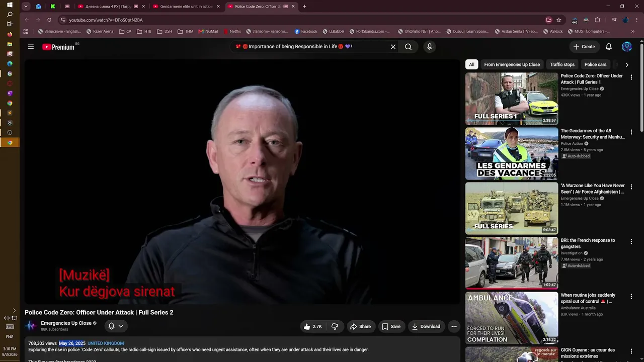Clear the YouTube search box text
Screen dimensions: 644x362
point(393,47)
